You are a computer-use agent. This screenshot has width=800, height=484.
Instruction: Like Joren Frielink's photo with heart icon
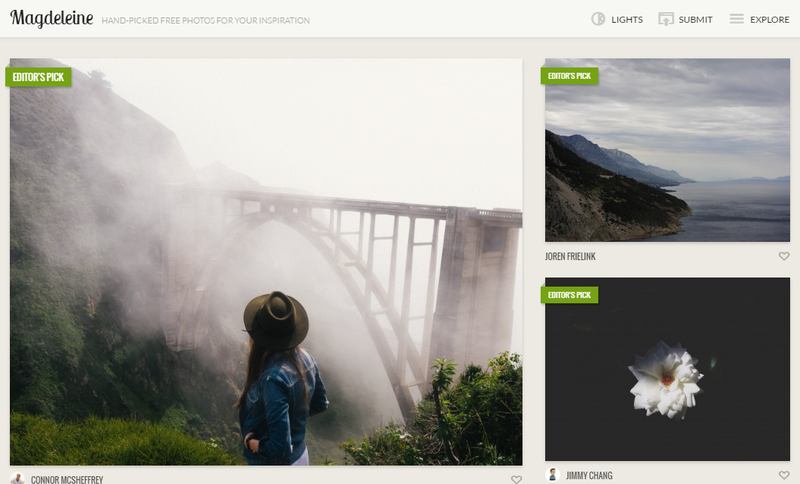tap(784, 256)
